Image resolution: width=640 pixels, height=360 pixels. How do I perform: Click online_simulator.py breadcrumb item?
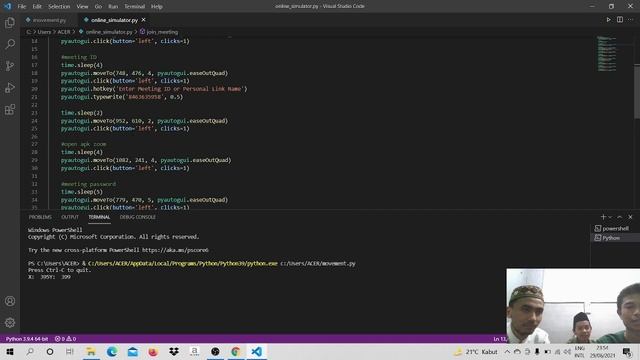point(109,32)
